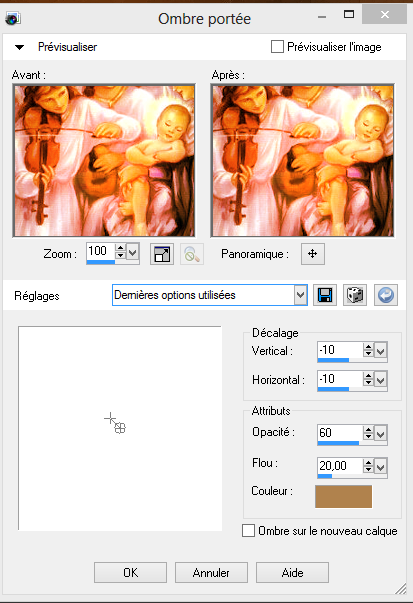Open help with the Aide button
Image resolution: width=413 pixels, height=603 pixels.
tap(292, 573)
